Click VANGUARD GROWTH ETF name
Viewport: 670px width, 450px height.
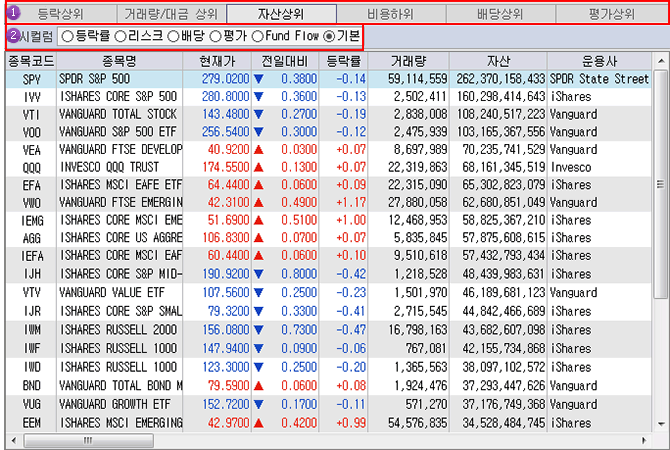(x=115, y=404)
